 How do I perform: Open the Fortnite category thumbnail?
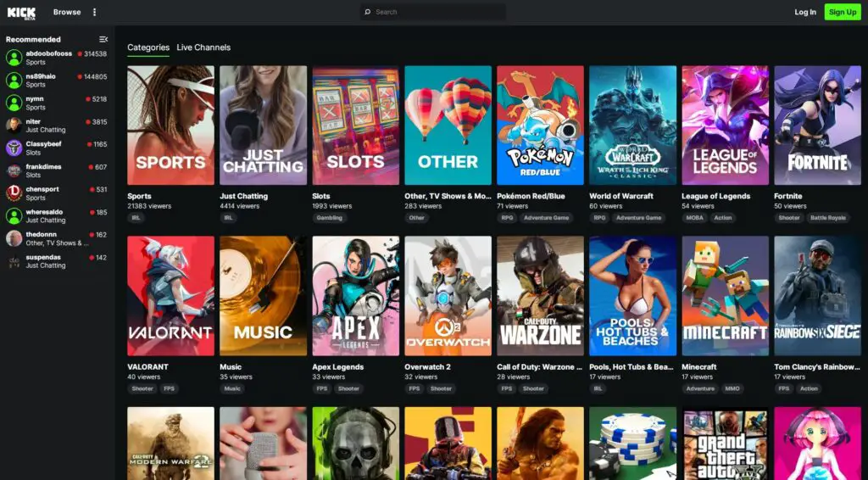click(x=818, y=126)
